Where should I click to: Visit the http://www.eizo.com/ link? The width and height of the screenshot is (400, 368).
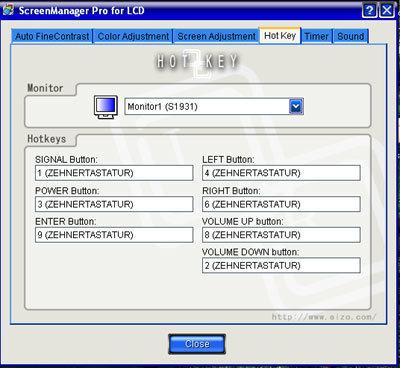coord(324,317)
